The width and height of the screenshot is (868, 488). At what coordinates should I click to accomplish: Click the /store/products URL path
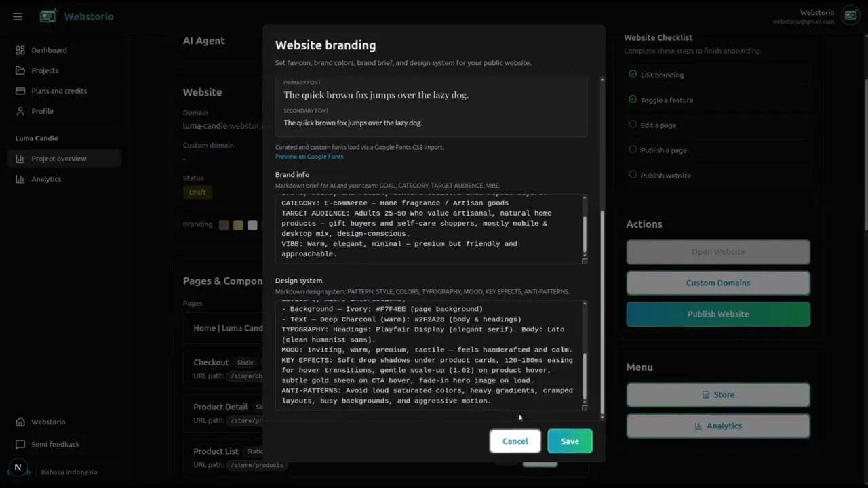point(257,466)
